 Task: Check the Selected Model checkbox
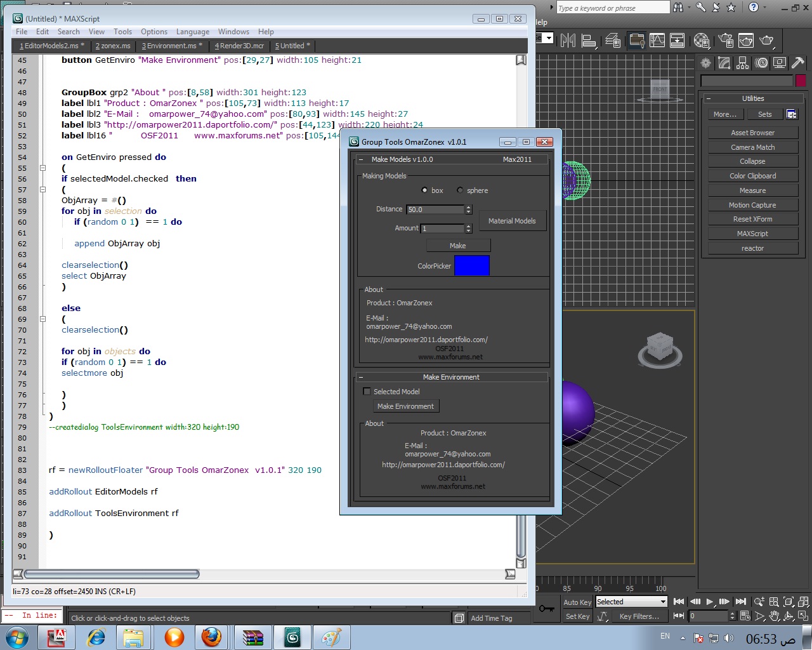(367, 392)
